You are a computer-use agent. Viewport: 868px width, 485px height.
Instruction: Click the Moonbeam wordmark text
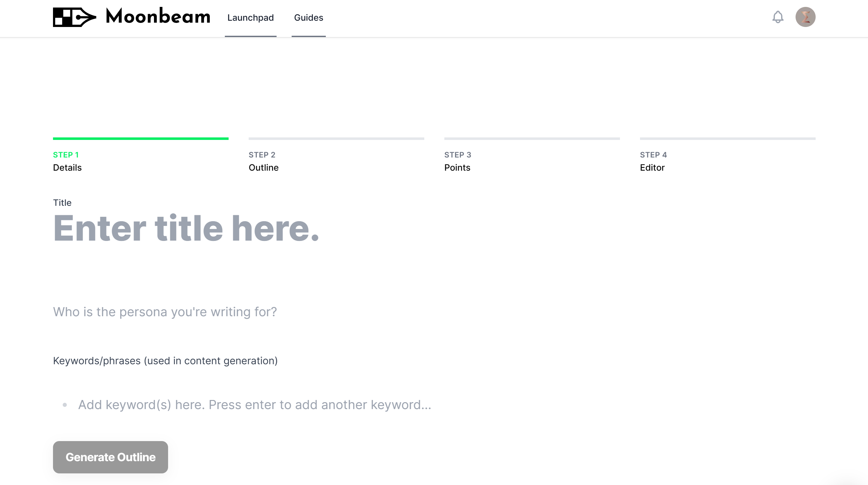[158, 16]
